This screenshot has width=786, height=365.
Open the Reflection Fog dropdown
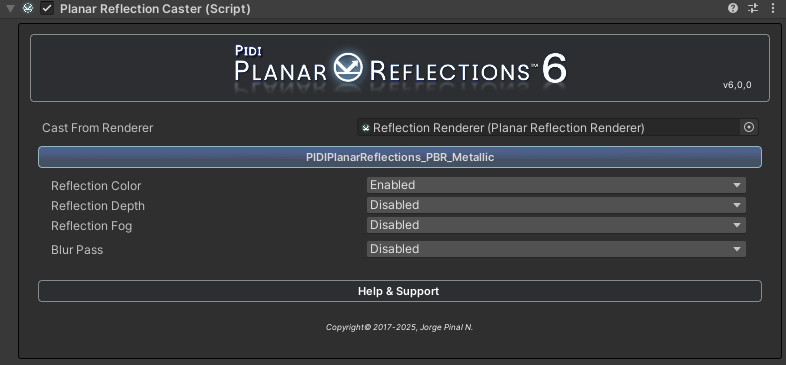[x=556, y=225]
